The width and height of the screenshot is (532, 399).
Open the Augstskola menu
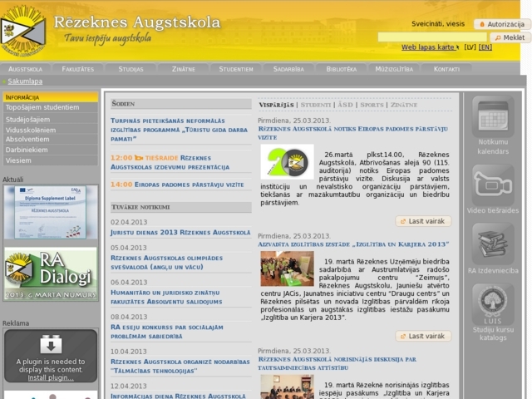pyautogui.click(x=26, y=69)
